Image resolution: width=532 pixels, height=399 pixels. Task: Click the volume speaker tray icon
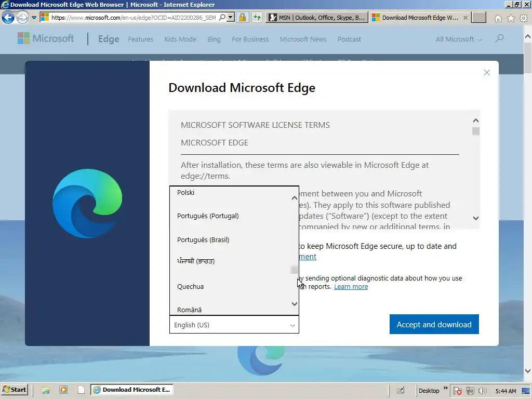[482, 391]
